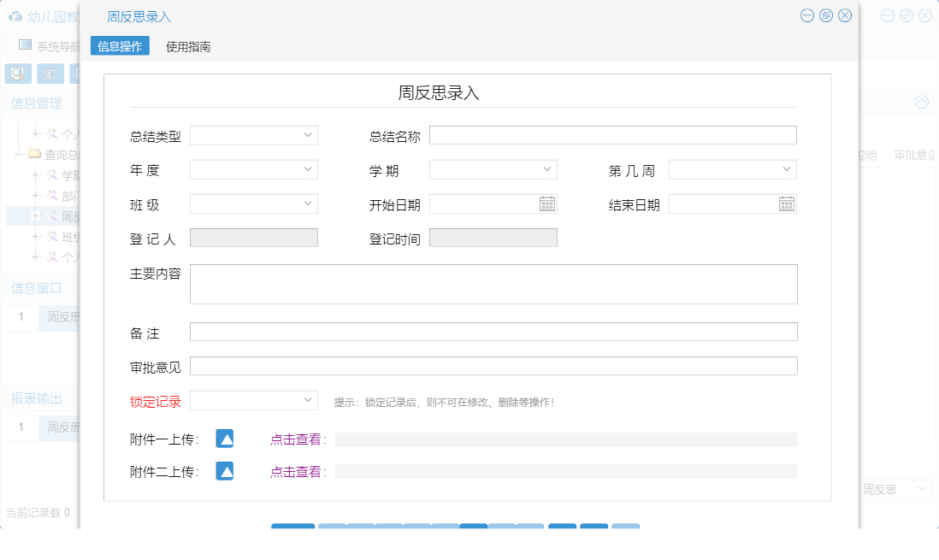Click the 查询总结 folder icon in the tree

32,154
